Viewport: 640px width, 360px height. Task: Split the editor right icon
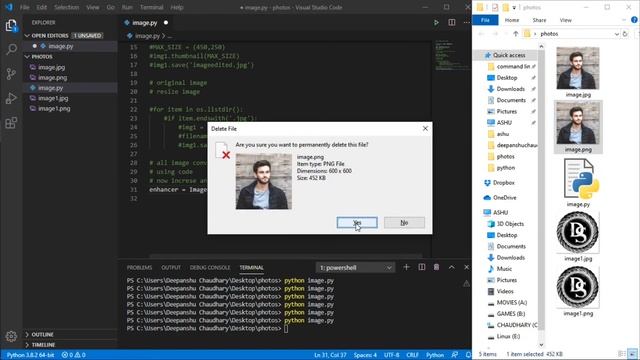[x=451, y=22]
